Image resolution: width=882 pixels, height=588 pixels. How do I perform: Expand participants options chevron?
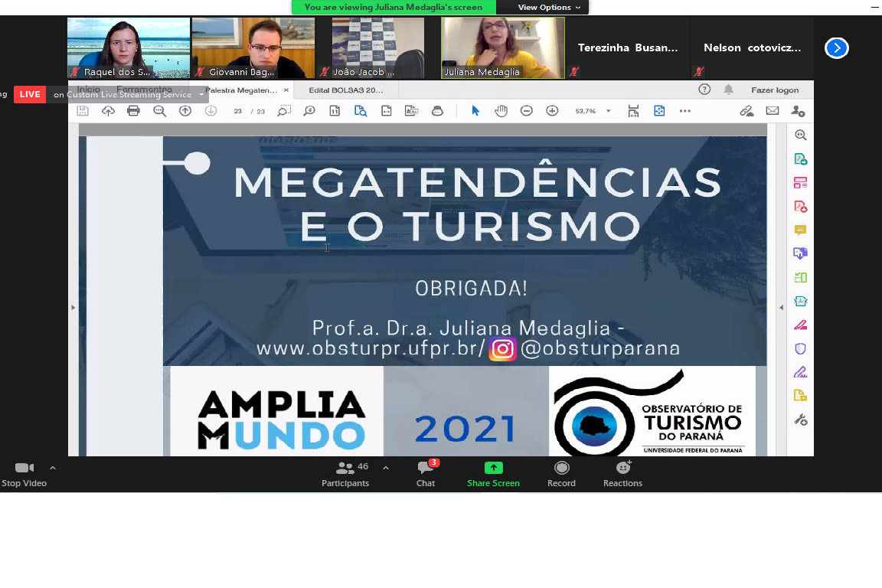pos(386,468)
